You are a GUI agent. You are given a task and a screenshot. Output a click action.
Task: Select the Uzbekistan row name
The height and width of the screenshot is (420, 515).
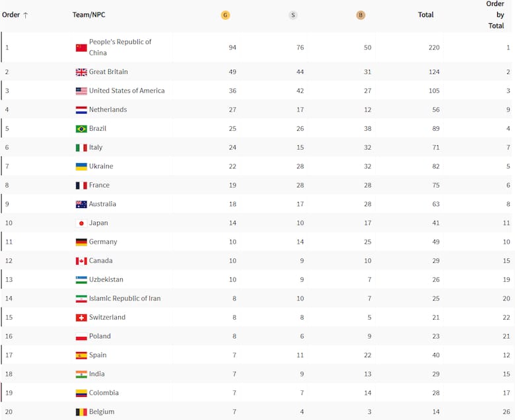(x=106, y=279)
